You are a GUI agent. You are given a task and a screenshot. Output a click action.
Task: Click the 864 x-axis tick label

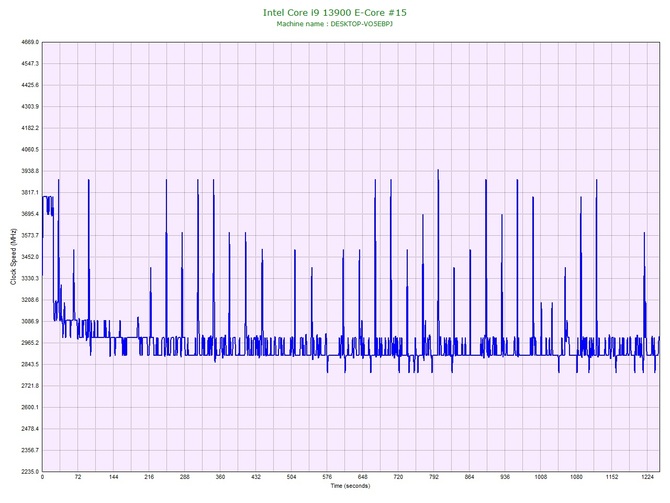click(470, 477)
